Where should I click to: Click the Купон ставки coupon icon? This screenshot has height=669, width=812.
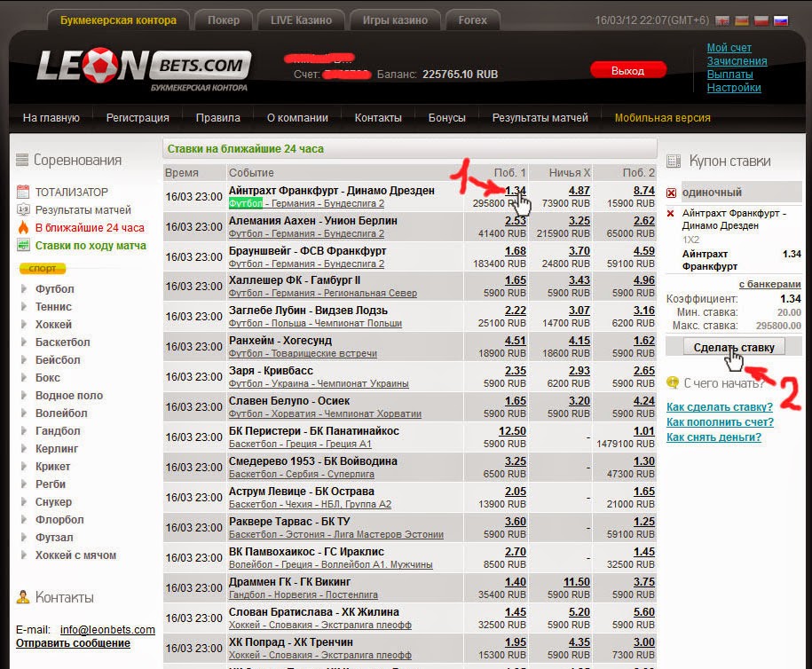point(674,161)
